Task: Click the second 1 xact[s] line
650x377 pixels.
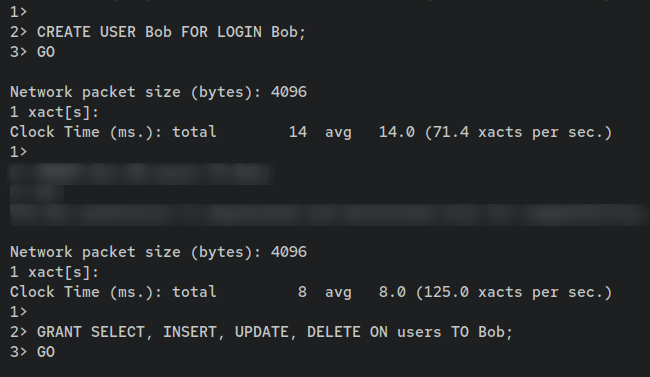Action: point(54,272)
